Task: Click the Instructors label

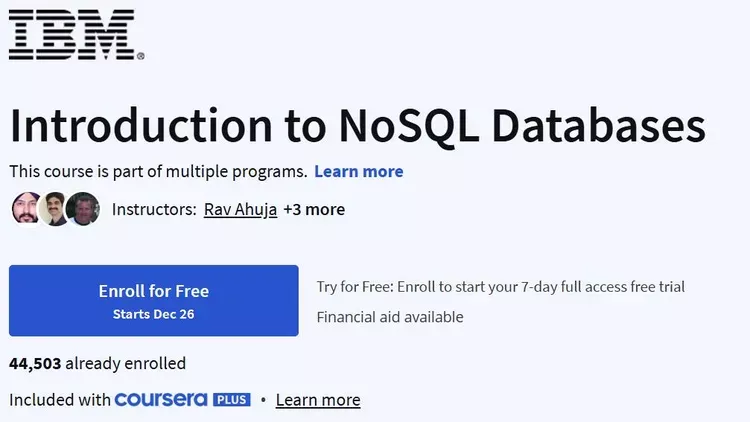Action: point(154,210)
